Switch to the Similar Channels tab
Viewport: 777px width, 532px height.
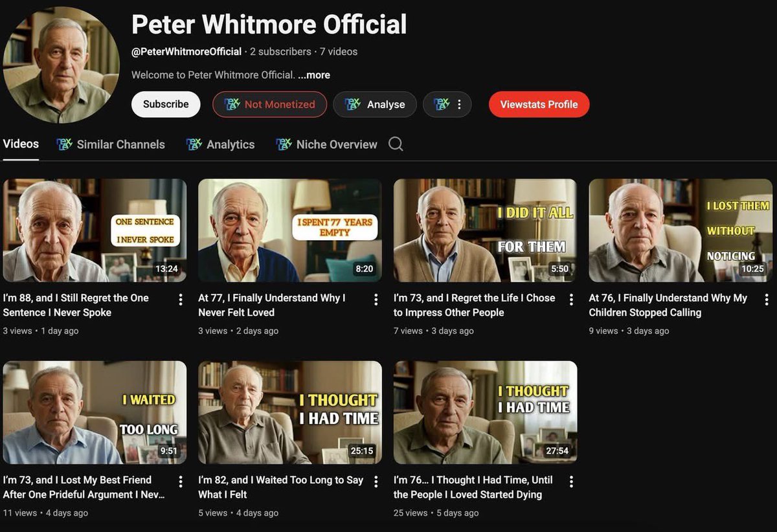coord(111,144)
